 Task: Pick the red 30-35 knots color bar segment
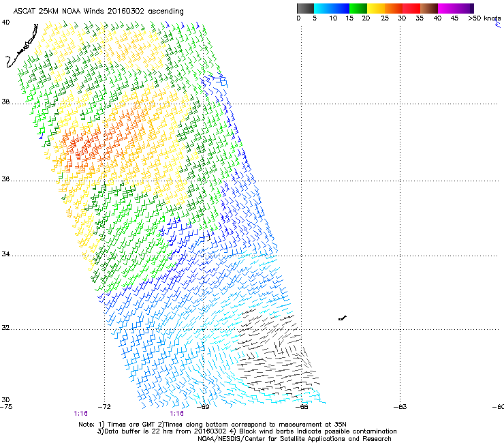(x=411, y=8)
